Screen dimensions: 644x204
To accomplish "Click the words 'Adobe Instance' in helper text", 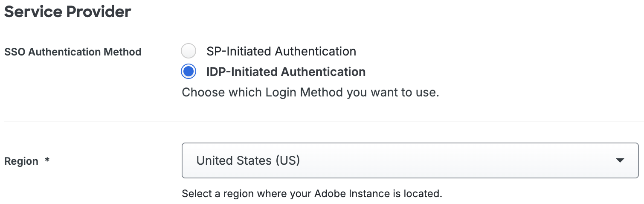I will tap(352, 194).
